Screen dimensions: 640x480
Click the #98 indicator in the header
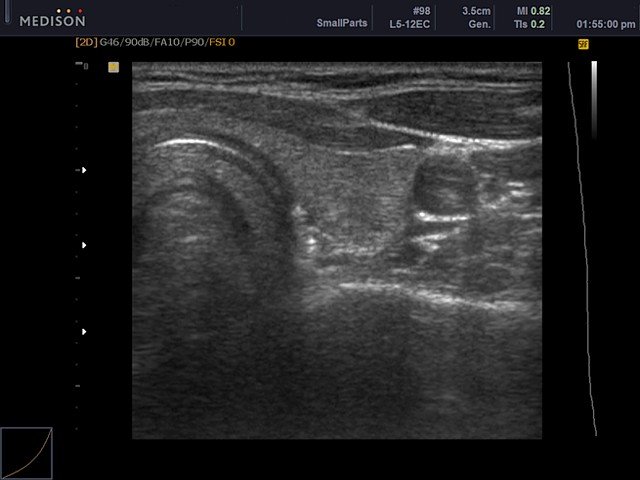click(421, 10)
